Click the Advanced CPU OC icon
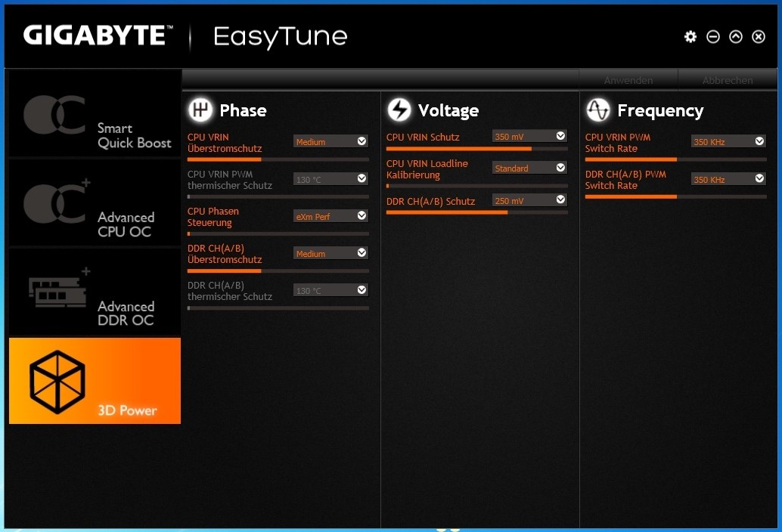Image resolution: width=782 pixels, height=532 pixels. pos(57,201)
